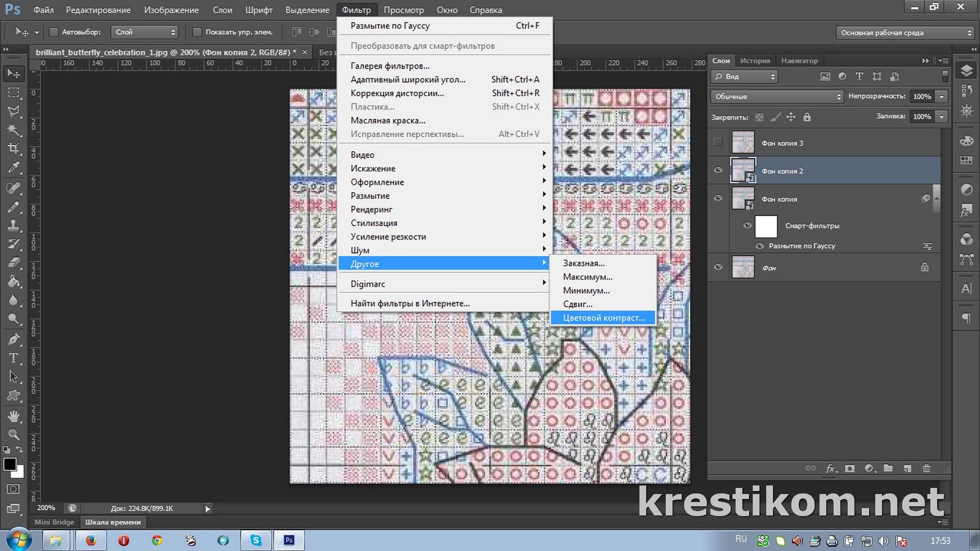Switch to the История tab

755,61
